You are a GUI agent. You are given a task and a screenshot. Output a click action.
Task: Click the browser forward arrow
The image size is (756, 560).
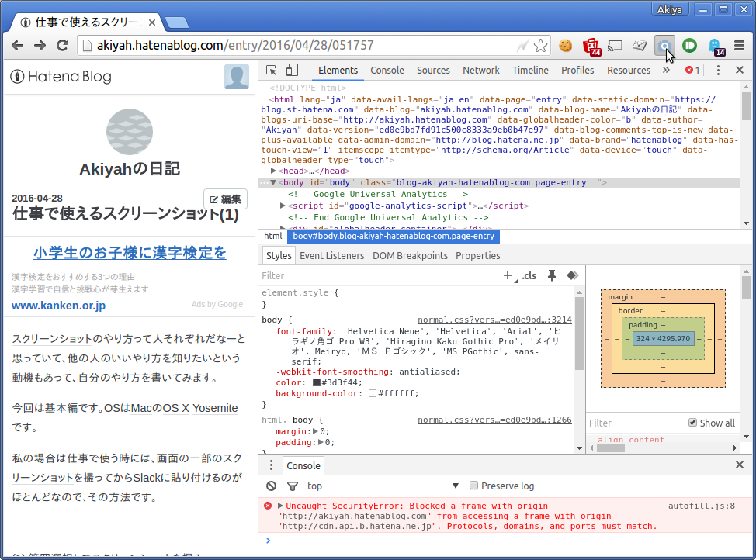[40, 45]
